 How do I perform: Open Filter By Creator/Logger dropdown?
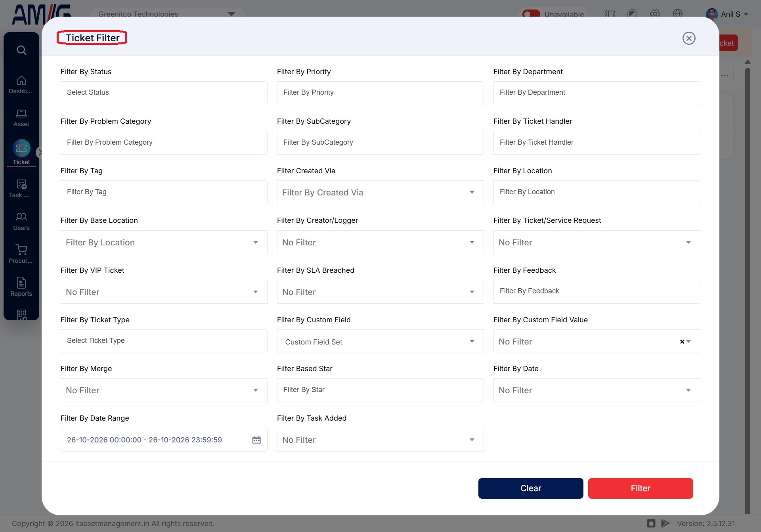coord(380,242)
